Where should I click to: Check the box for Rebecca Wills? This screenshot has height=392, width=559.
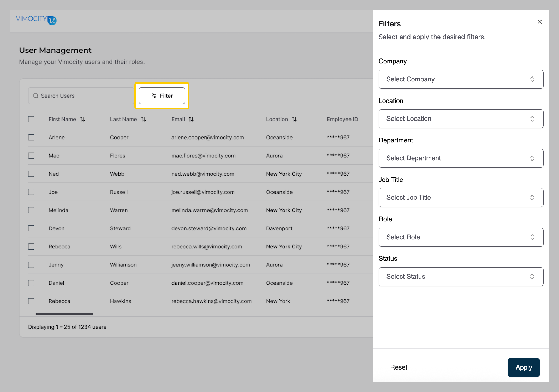point(31,247)
